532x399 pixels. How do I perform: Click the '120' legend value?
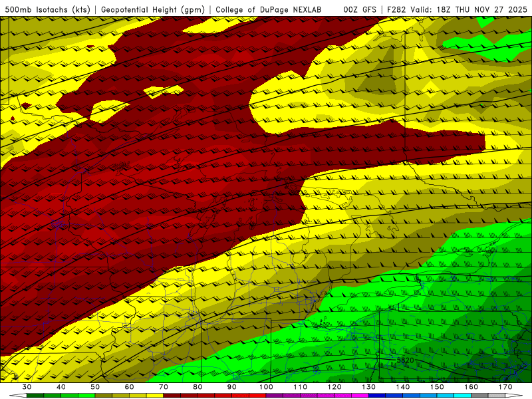click(334, 387)
